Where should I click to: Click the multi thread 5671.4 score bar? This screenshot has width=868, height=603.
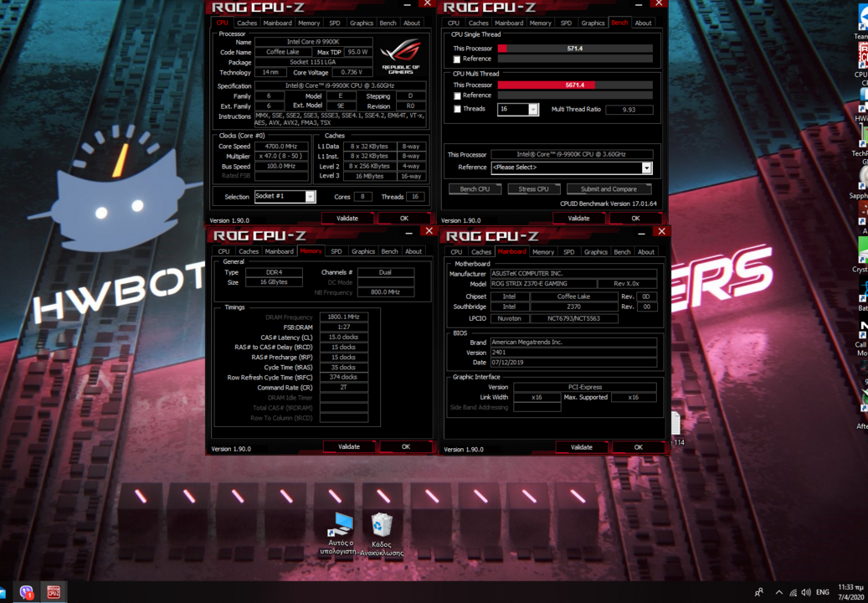pyautogui.click(x=575, y=85)
